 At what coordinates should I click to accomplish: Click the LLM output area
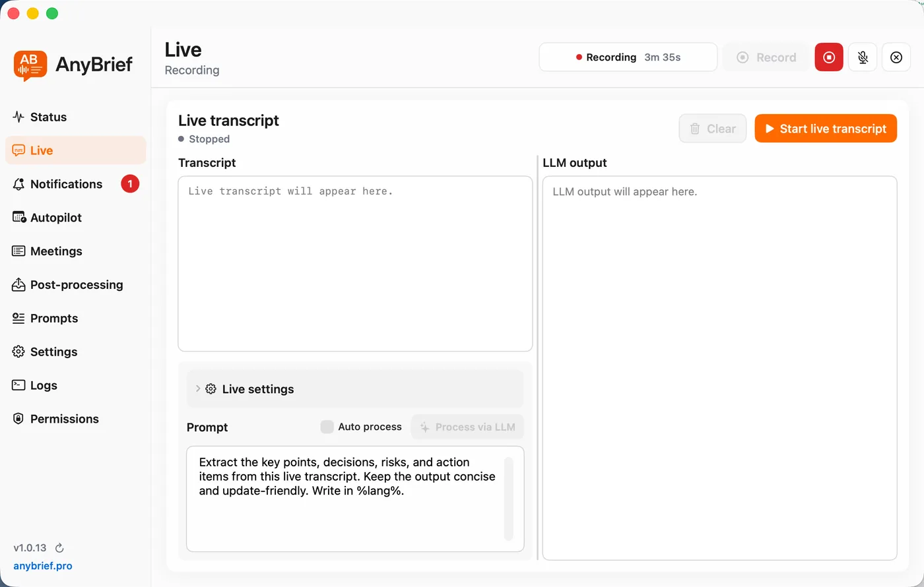point(719,368)
